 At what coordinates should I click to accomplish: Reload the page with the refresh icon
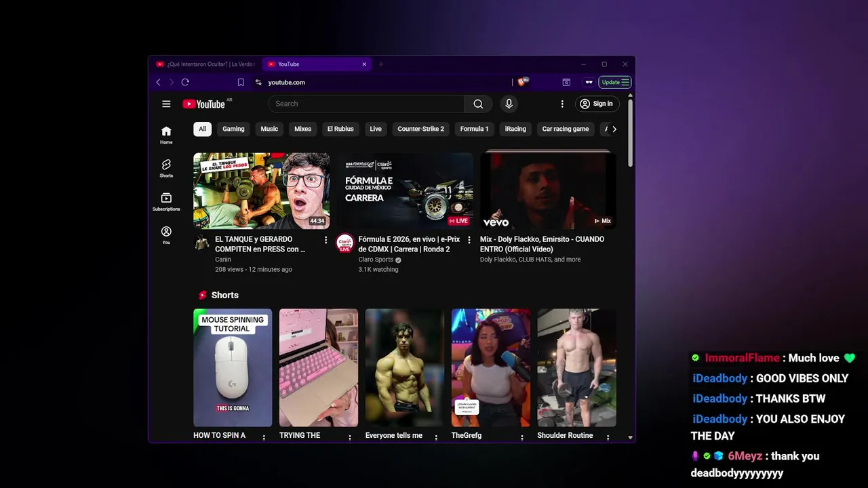tap(185, 82)
